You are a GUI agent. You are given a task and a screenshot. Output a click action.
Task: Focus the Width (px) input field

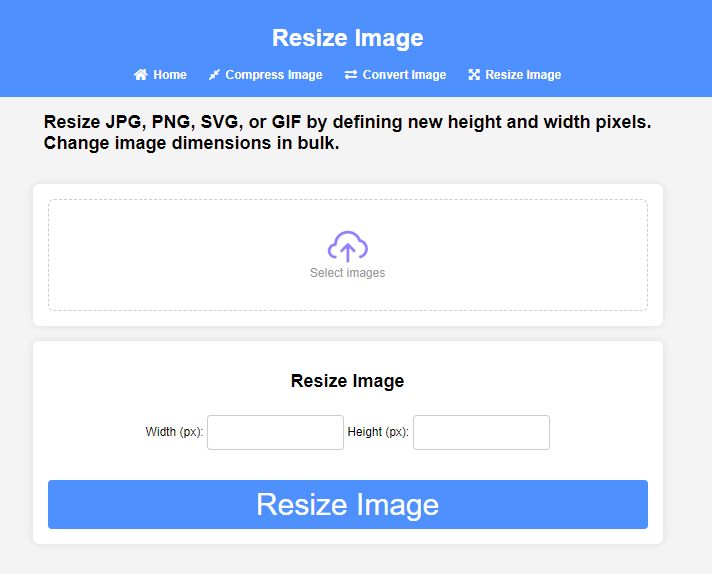click(275, 432)
